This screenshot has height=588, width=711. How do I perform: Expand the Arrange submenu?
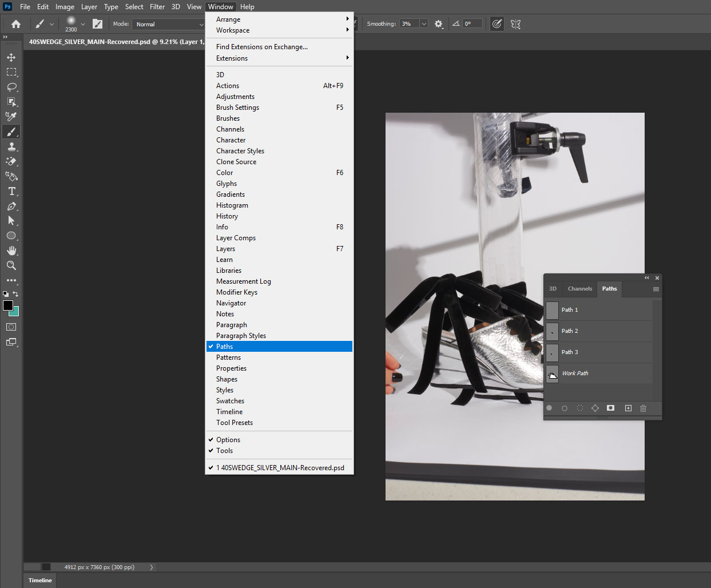(228, 19)
